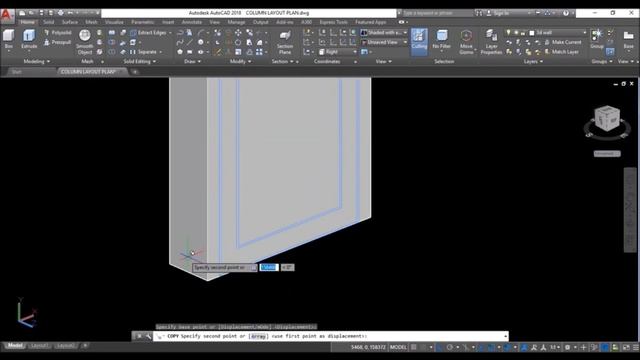Viewport: 640px width, 360px height.
Task: Open the Right UCS dropdown
Action: 338,52
